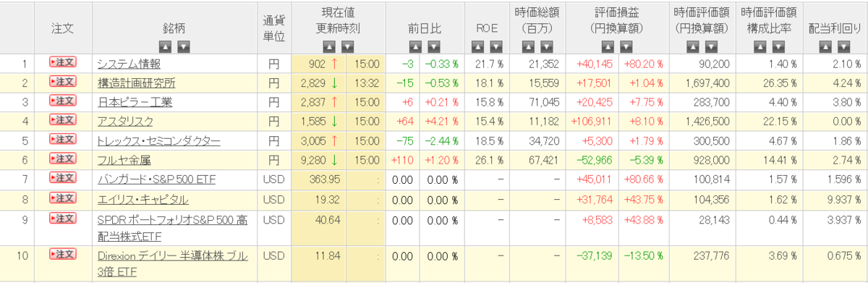The height and width of the screenshot is (283, 868).
Task: Follow the 日本ピラー工業 link
Action: [x=135, y=102]
